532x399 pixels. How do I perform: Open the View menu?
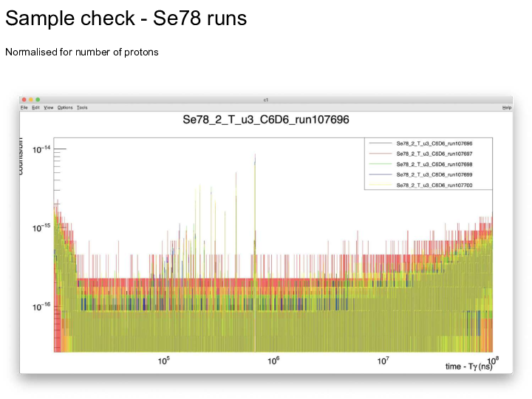tap(49, 108)
